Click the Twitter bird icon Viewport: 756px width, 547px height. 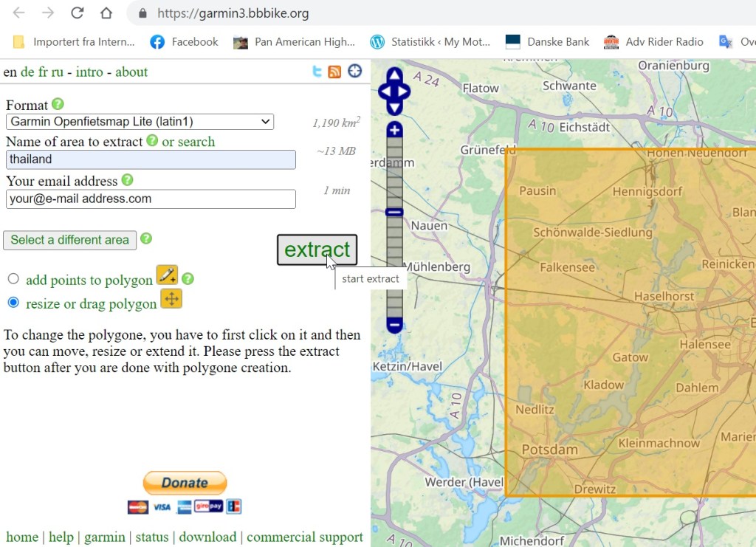point(317,72)
